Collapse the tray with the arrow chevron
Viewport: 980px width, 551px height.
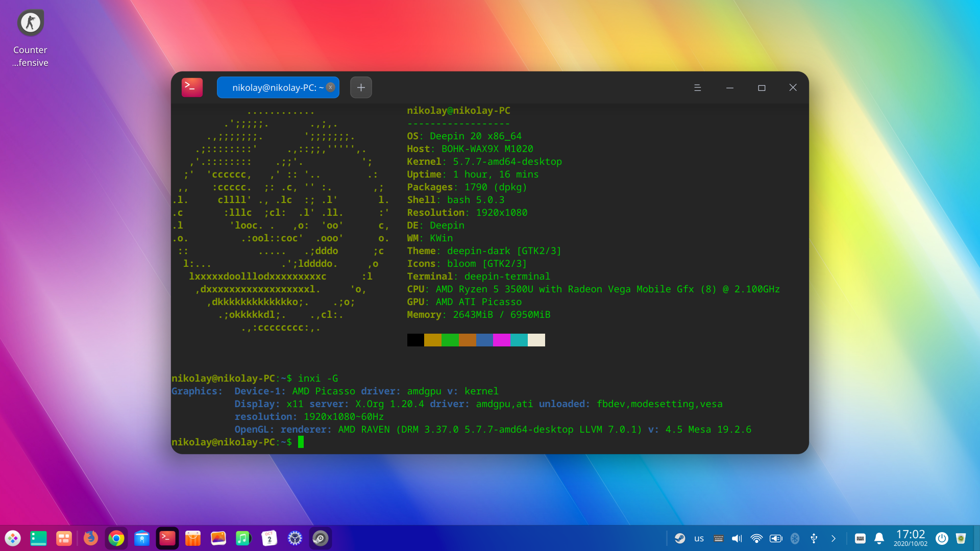(x=834, y=538)
